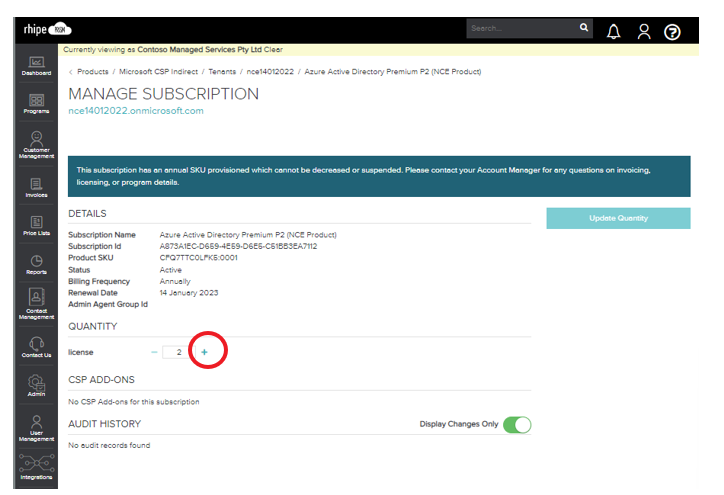Viewport: 724px width, 495px height.
Task: Click Clear in the viewing-as banner
Action: tap(273, 49)
